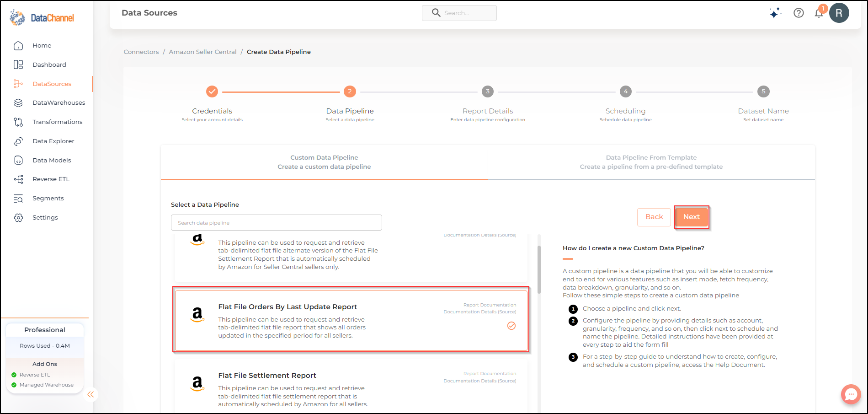This screenshot has height=414, width=868.
Task: Open the notifications bell
Action: [819, 13]
